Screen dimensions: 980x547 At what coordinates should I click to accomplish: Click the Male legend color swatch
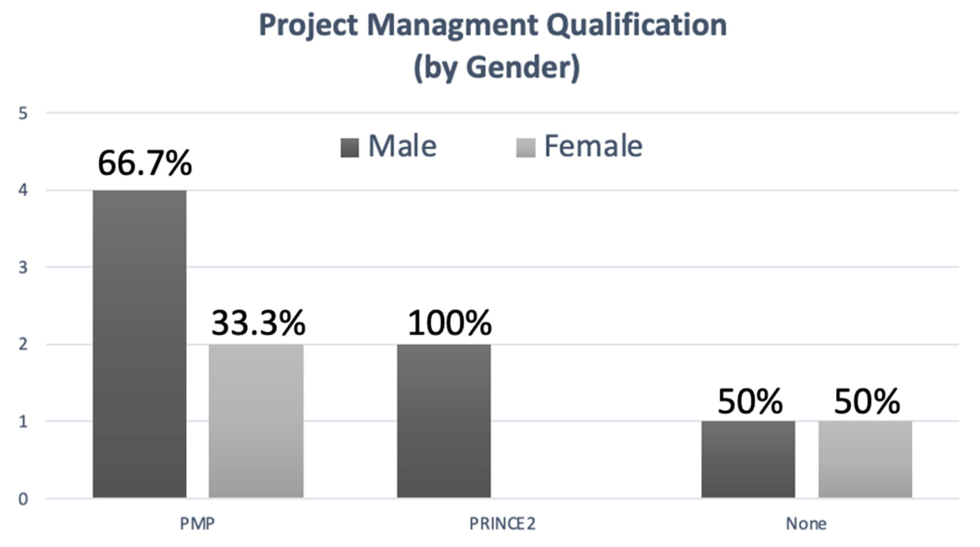point(349,148)
